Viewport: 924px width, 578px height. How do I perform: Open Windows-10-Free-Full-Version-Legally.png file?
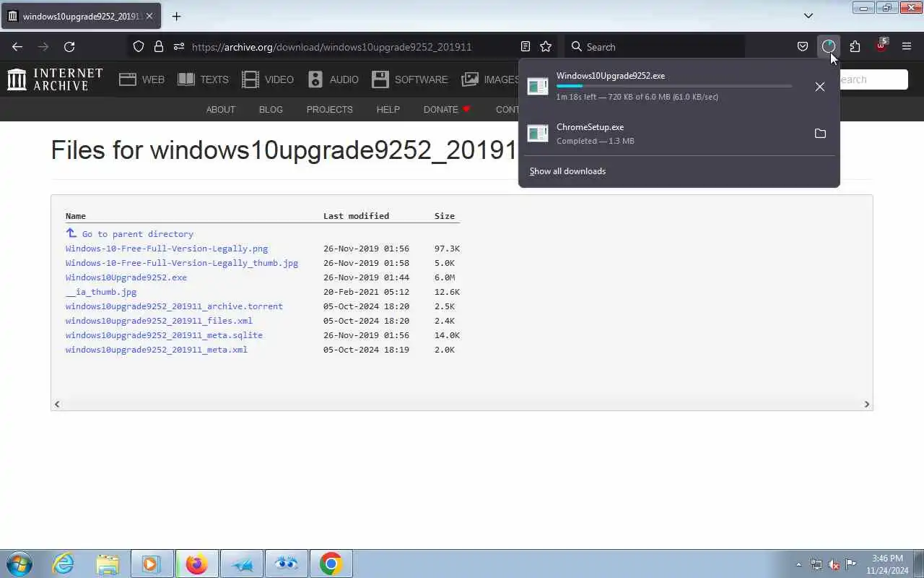point(167,249)
